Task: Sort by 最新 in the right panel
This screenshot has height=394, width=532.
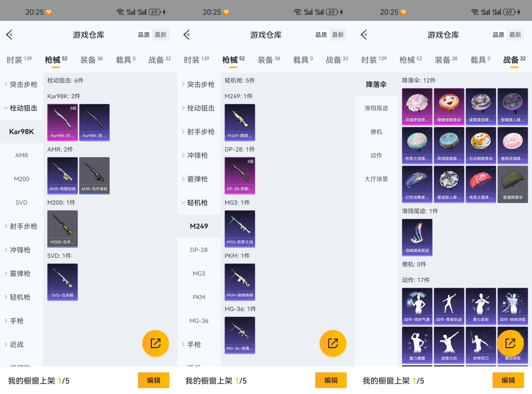Action: click(515, 35)
